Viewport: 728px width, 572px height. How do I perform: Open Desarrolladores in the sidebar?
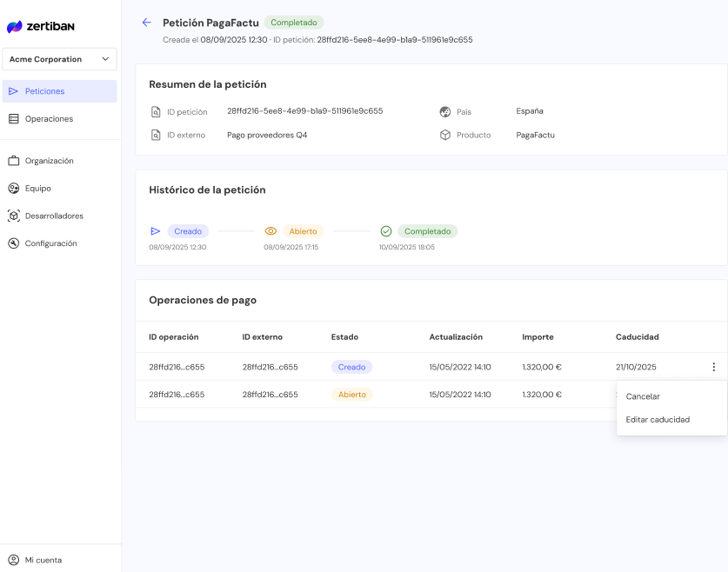tap(54, 216)
